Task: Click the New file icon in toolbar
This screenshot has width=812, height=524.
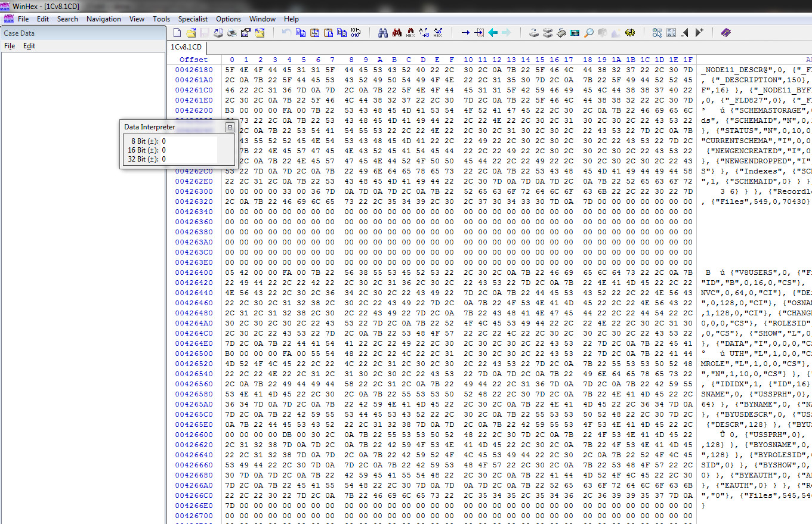Action: click(x=177, y=33)
